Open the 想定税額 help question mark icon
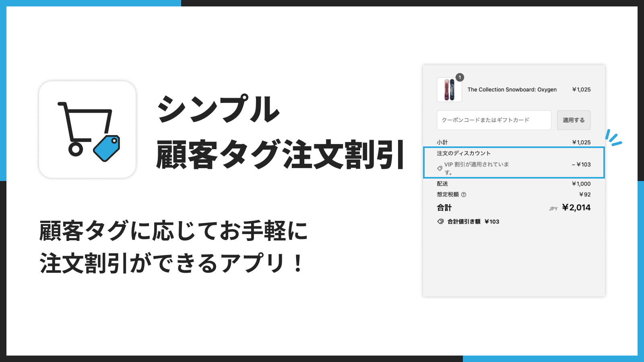644x362 pixels. tap(464, 195)
